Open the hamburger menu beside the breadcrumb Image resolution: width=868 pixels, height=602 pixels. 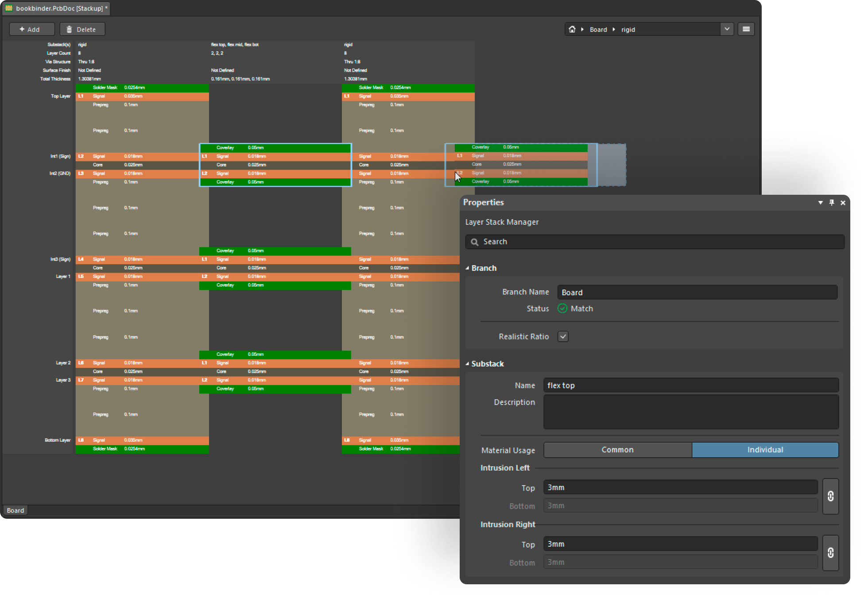(x=746, y=29)
